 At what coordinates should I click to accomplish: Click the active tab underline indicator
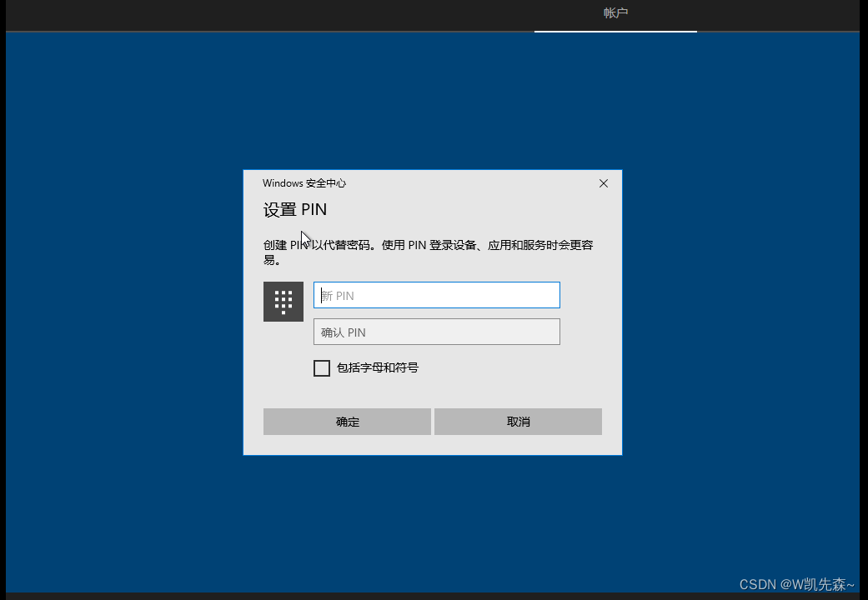click(x=615, y=31)
